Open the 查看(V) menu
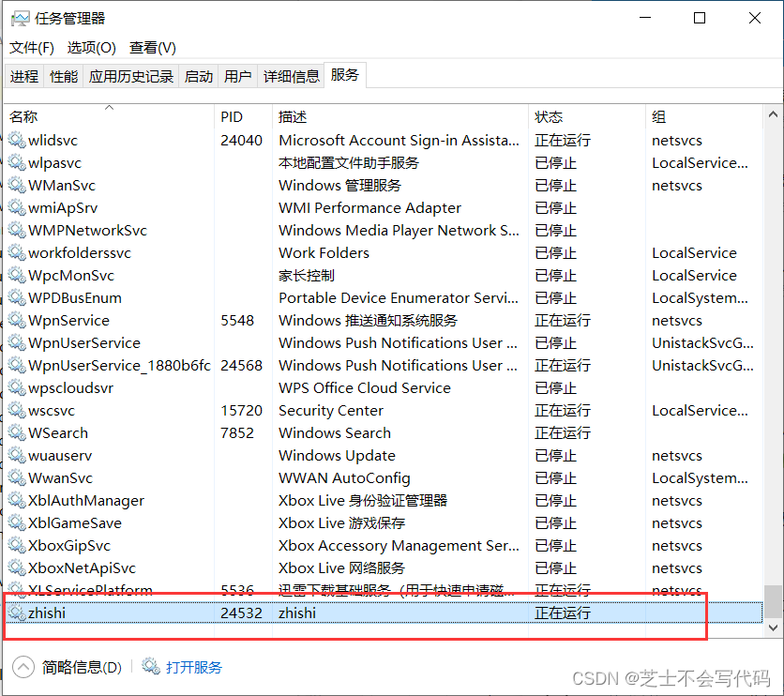The height and width of the screenshot is (696, 784). pyautogui.click(x=153, y=48)
